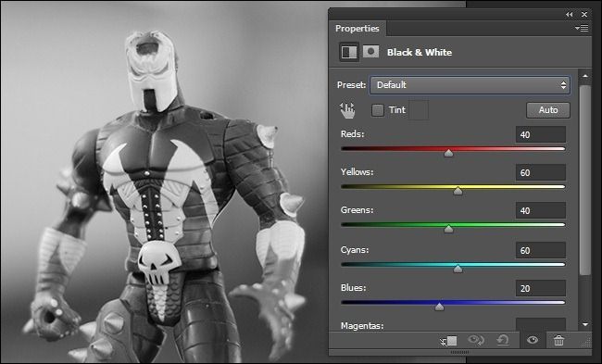The height and width of the screenshot is (364, 602).
Task: Click the Reds slider handle
Action: pyautogui.click(x=448, y=153)
